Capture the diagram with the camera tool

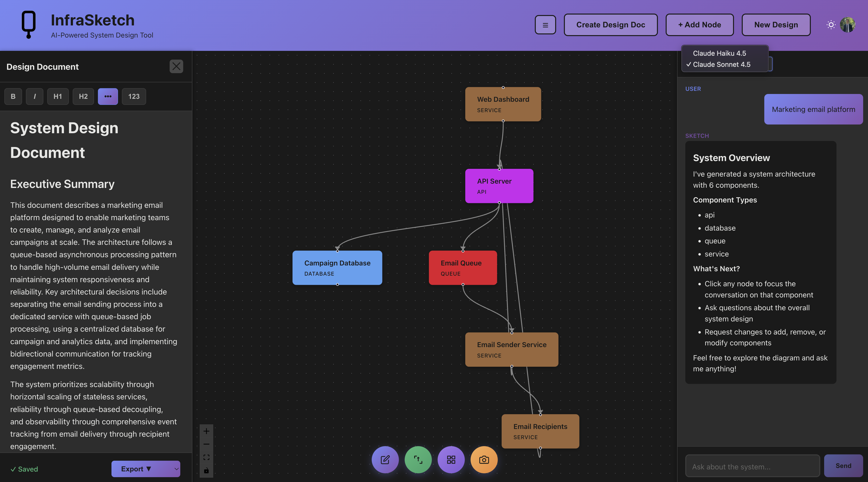[484, 460]
